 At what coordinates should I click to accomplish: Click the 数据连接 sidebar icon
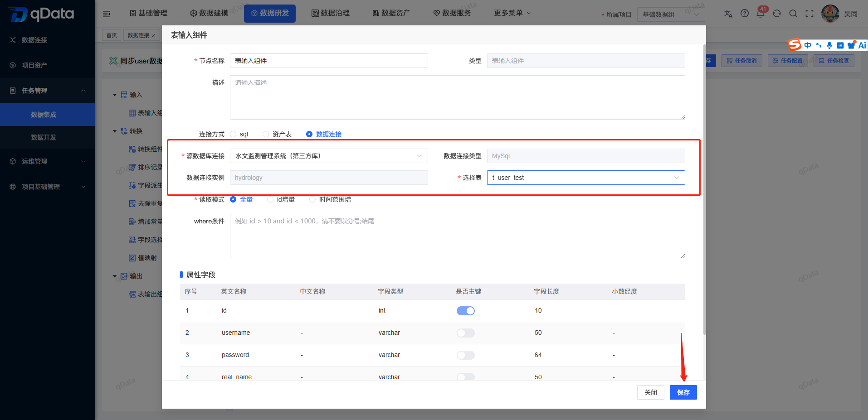pos(13,40)
